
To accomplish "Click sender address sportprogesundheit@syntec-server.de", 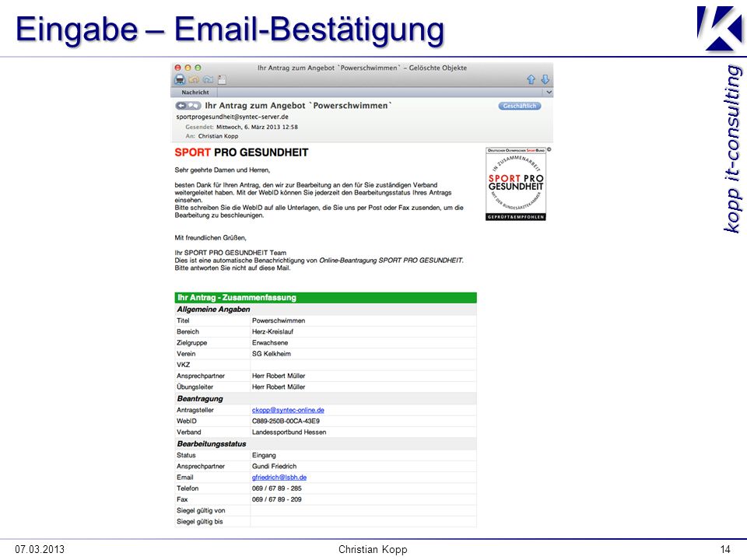I will (x=232, y=117).
